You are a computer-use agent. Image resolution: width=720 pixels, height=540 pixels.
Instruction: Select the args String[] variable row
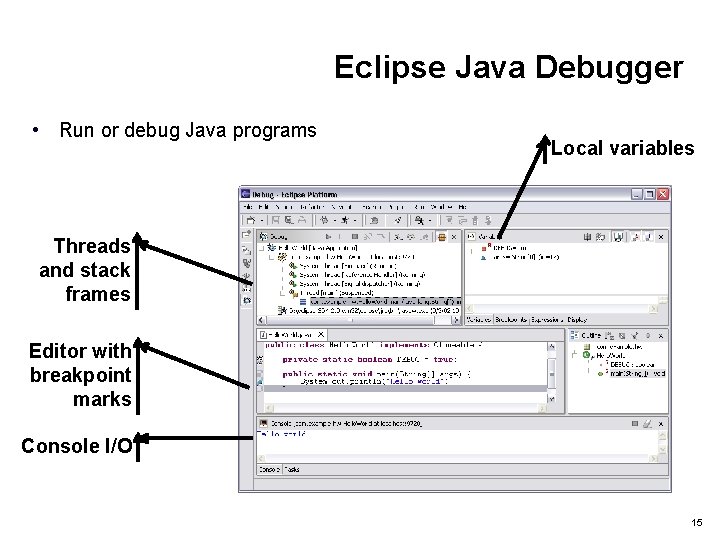click(x=520, y=257)
